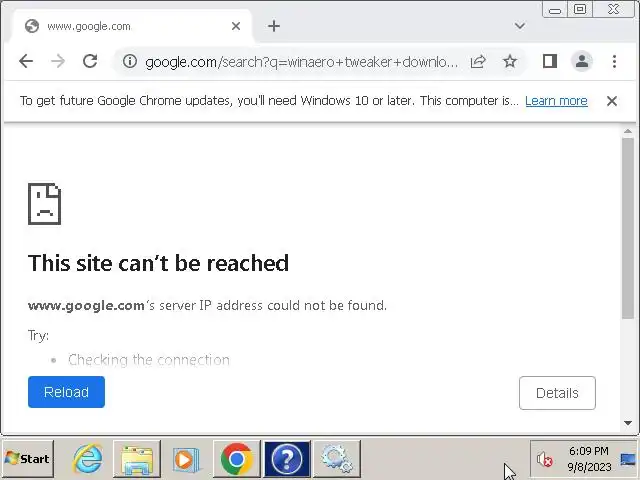Open the Chrome three-dot menu
This screenshot has width=640, height=480.
click(x=614, y=62)
